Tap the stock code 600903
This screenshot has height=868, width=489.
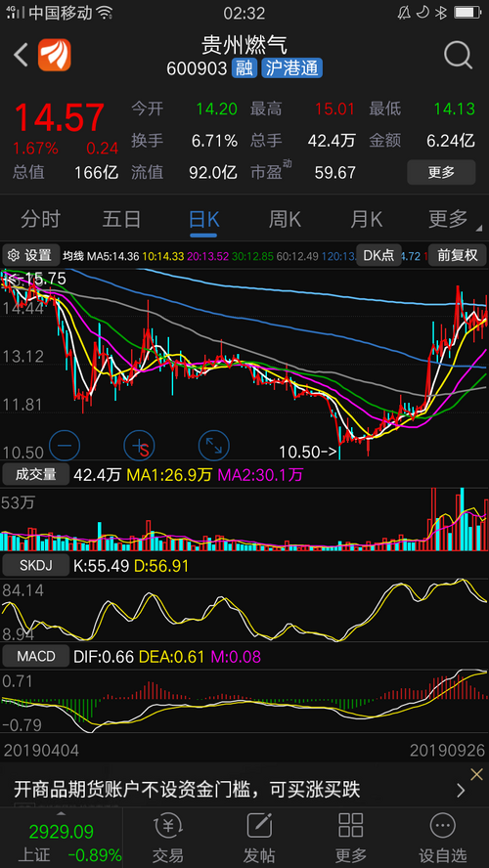coord(197,68)
